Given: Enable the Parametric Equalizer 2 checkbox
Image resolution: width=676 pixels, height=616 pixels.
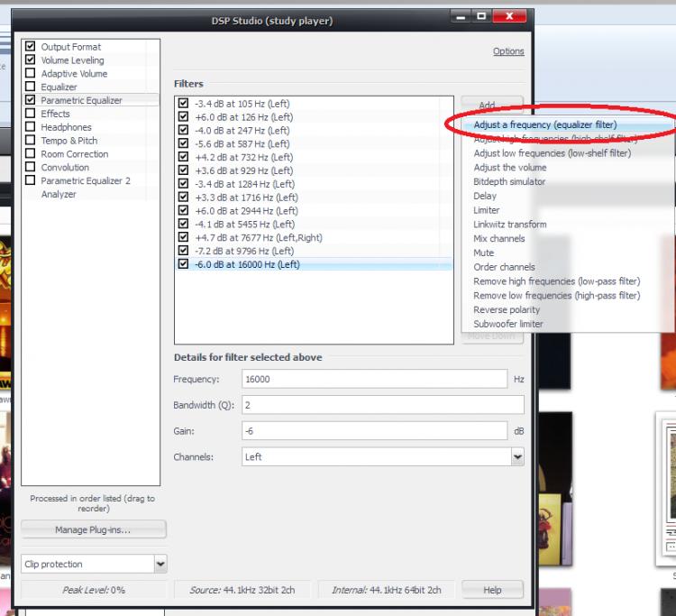Looking at the screenshot, I should pyautogui.click(x=30, y=179).
